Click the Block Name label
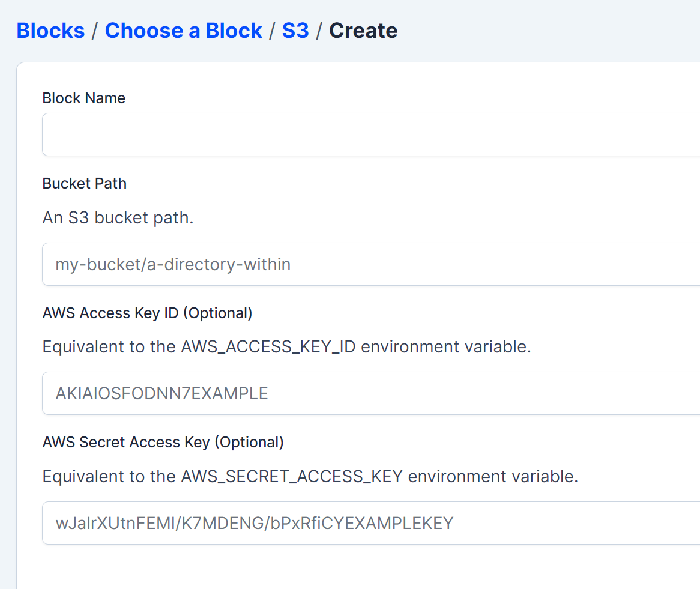Image resolution: width=700 pixels, height=589 pixels. click(x=83, y=98)
